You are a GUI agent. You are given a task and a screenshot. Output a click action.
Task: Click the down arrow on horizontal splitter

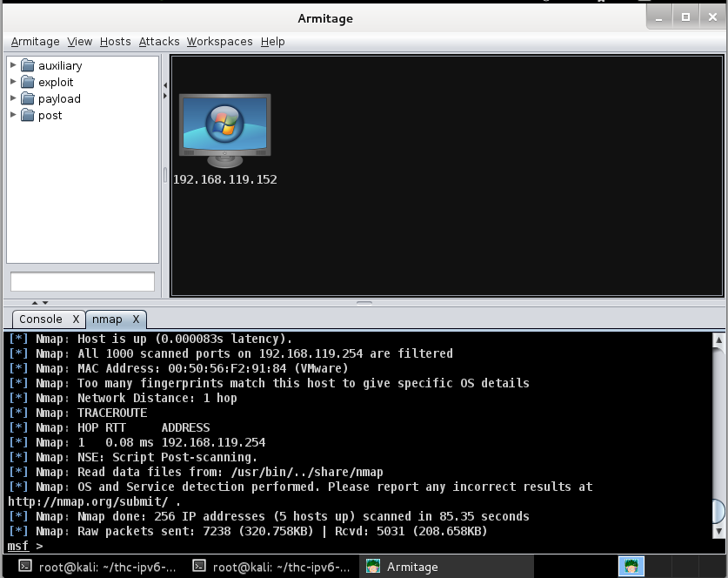pos(45,302)
